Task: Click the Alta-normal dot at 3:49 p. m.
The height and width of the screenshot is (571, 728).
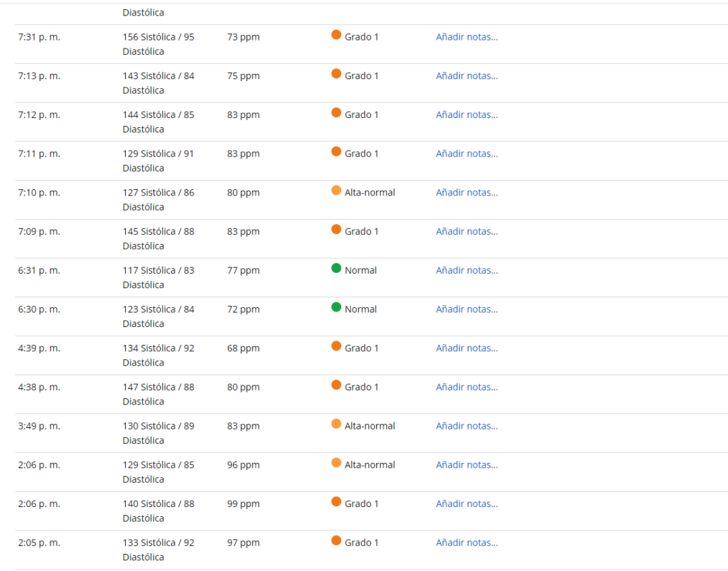Action: click(x=336, y=424)
